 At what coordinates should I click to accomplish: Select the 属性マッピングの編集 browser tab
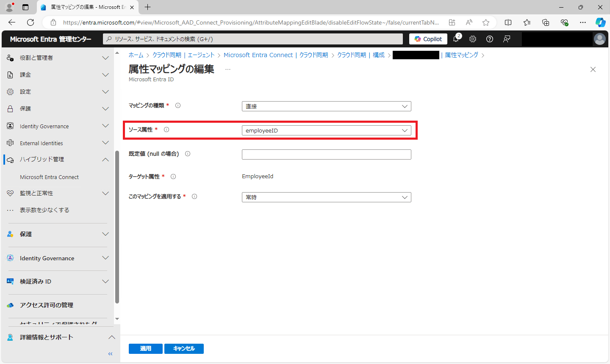[88, 7]
